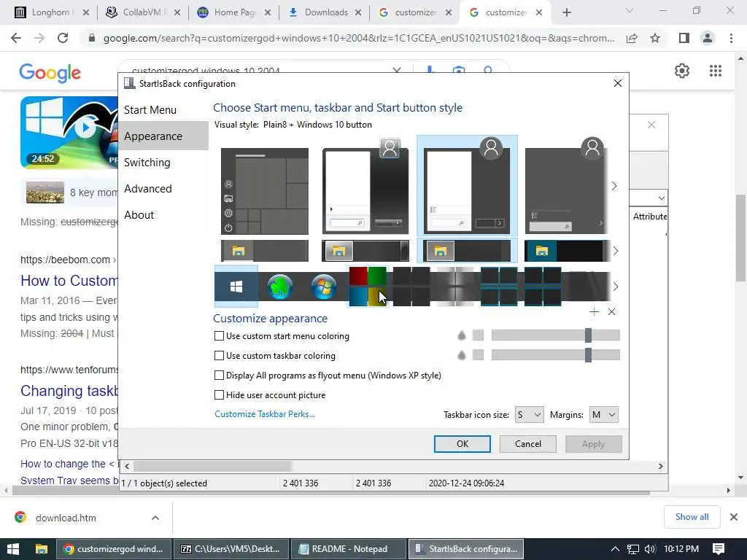Switch to the Downloads browser tab
This screenshot has height=560, width=747.
326,12
